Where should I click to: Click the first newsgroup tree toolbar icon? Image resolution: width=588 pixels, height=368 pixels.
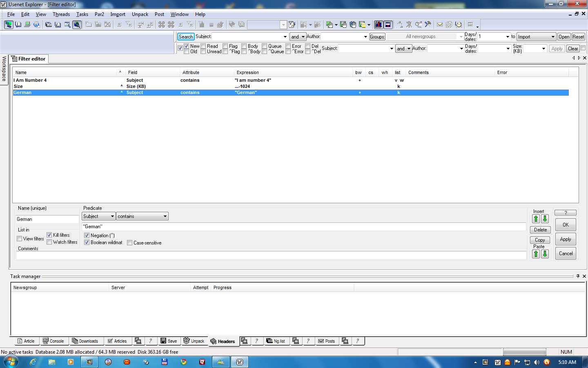(x=9, y=25)
